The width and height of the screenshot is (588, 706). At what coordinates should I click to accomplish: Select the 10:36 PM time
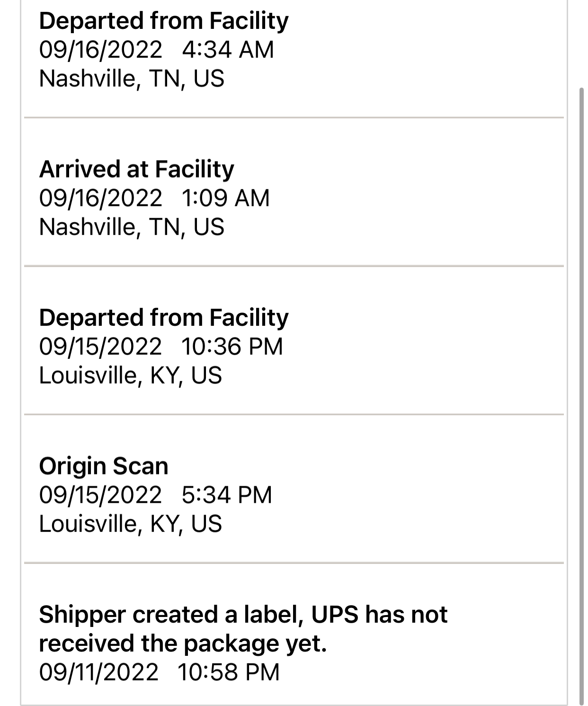[x=232, y=346]
